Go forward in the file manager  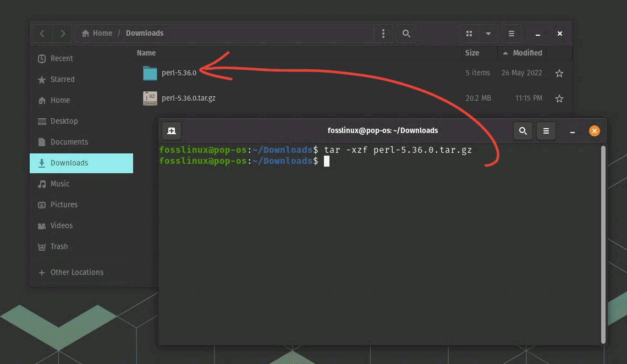tap(62, 34)
